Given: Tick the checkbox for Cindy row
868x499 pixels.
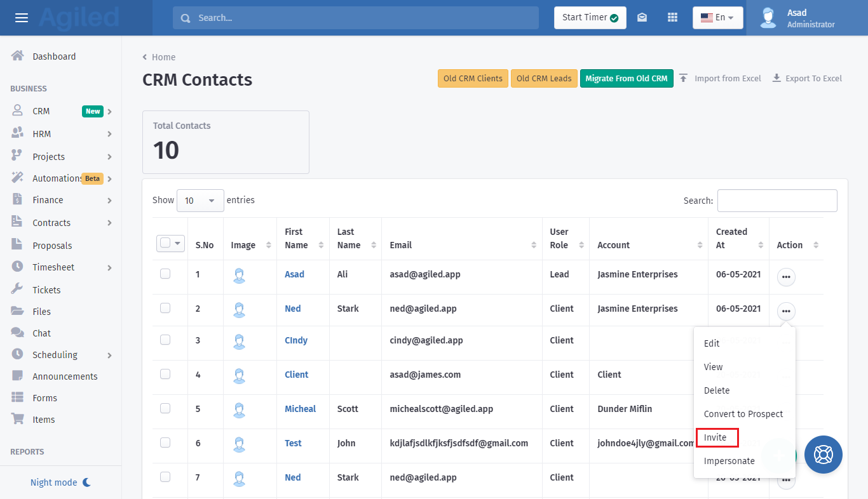Looking at the screenshot, I should pyautogui.click(x=165, y=340).
